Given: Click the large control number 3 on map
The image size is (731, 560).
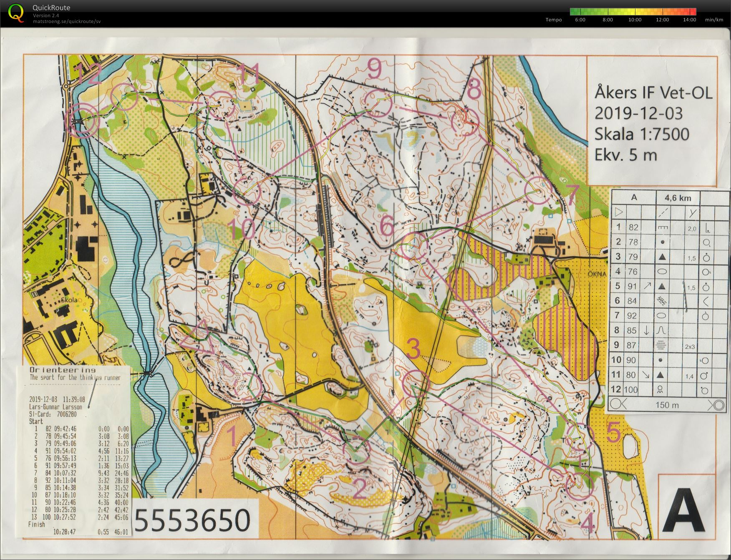Looking at the screenshot, I should pos(413,348).
